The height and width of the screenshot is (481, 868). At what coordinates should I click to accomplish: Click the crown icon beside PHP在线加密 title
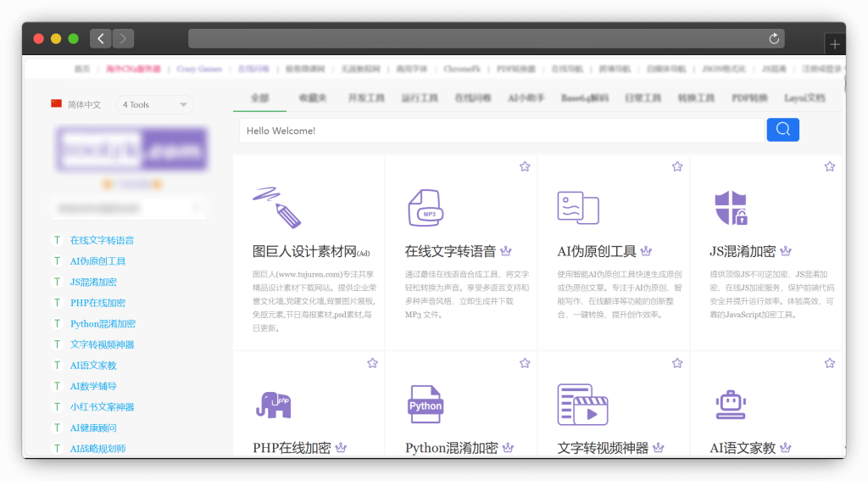coord(341,447)
